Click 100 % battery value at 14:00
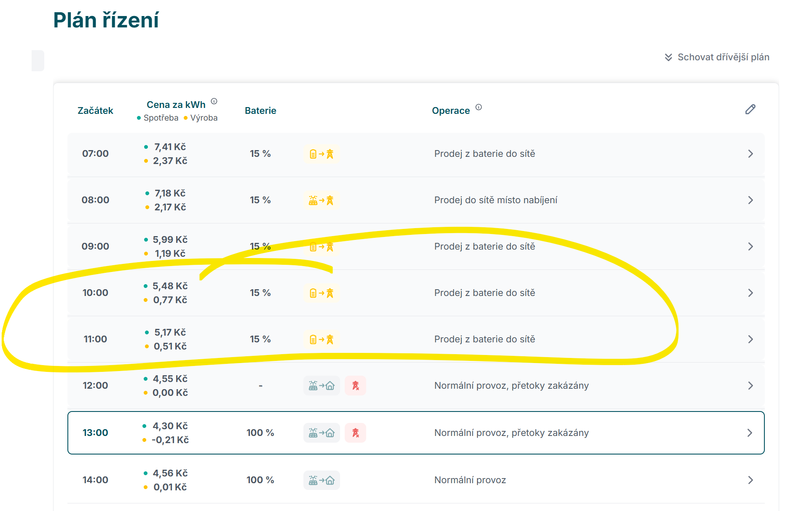 [x=260, y=480]
